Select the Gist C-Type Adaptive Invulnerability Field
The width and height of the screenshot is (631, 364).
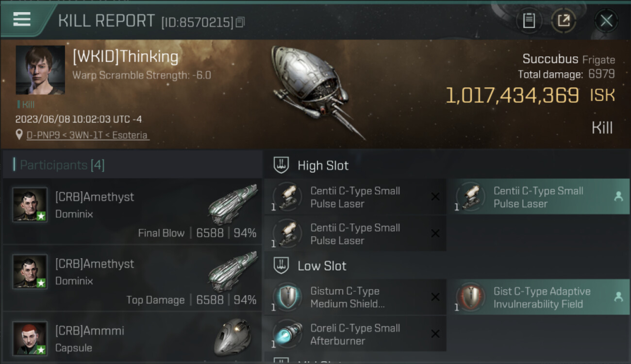[x=538, y=297]
